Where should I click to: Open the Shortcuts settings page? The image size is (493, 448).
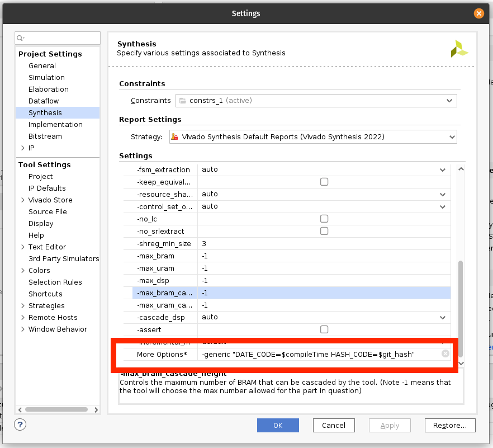(x=45, y=294)
